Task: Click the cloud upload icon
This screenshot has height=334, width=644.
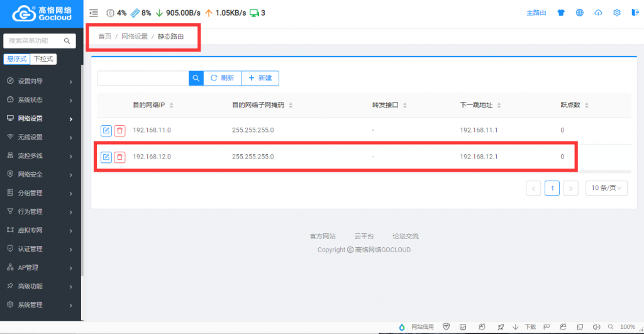Action: (x=598, y=13)
